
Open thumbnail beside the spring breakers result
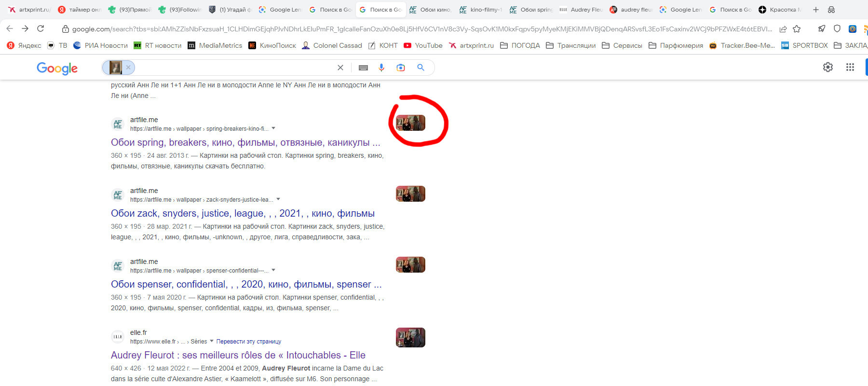410,123
